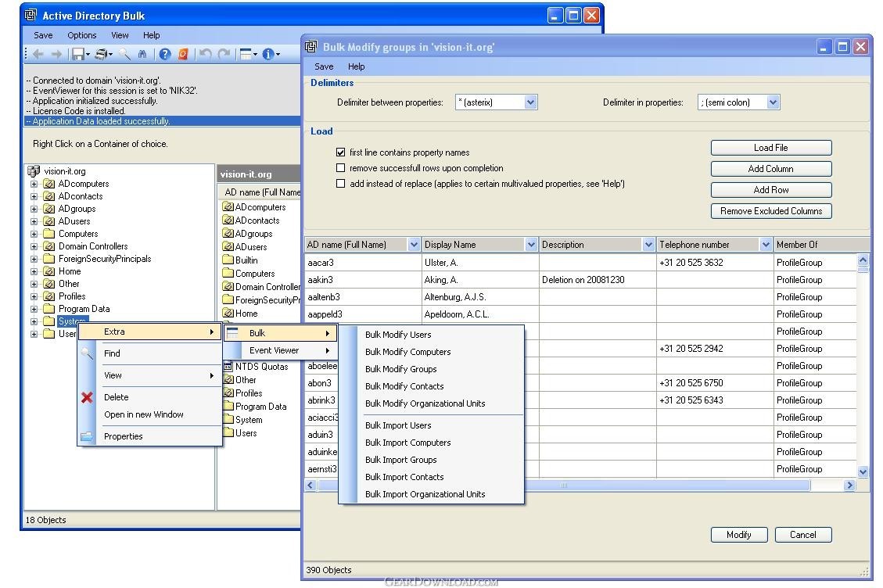Viewport: 883px width, 588px height.
Task: Click the Forward arrow toolbar icon
Action: [x=56, y=54]
